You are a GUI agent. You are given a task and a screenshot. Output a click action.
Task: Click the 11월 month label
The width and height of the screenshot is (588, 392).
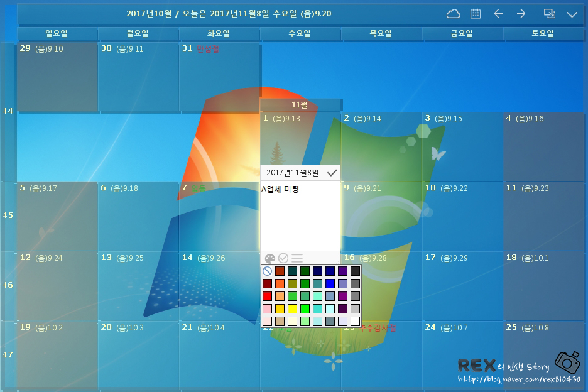coord(300,105)
